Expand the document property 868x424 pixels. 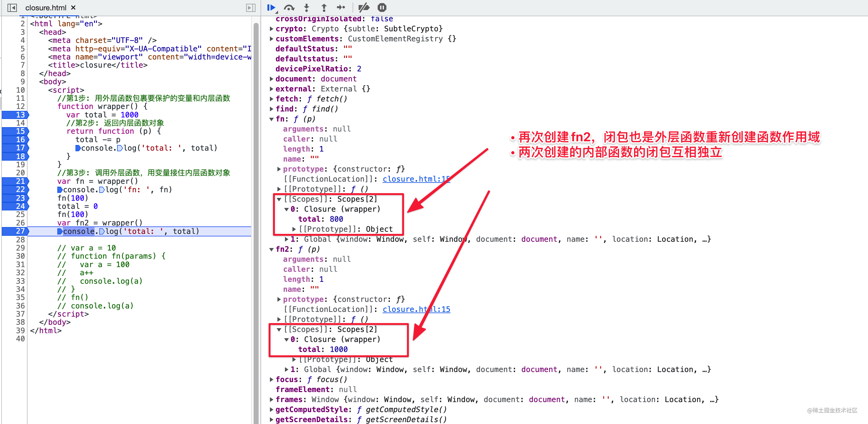[271, 79]
